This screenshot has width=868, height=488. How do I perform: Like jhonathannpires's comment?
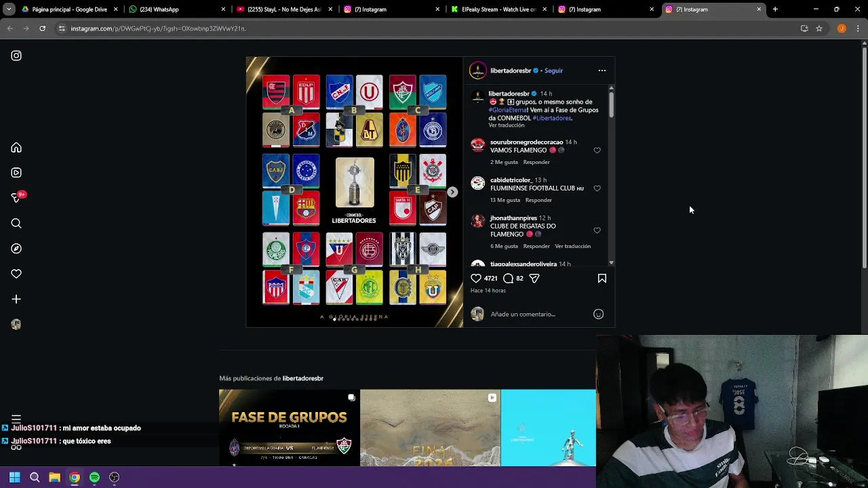click(597, 230)
